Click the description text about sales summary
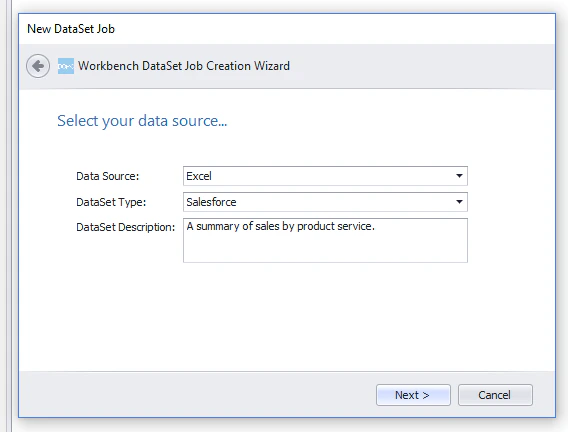The width and height of the screenshot is (568, 432). [x=280, y=226]
